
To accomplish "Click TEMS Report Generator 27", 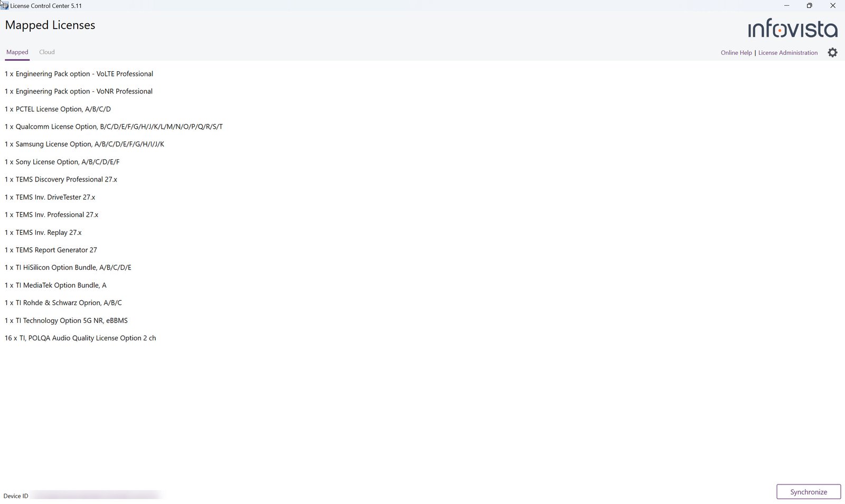I will [x=51, y=250].
